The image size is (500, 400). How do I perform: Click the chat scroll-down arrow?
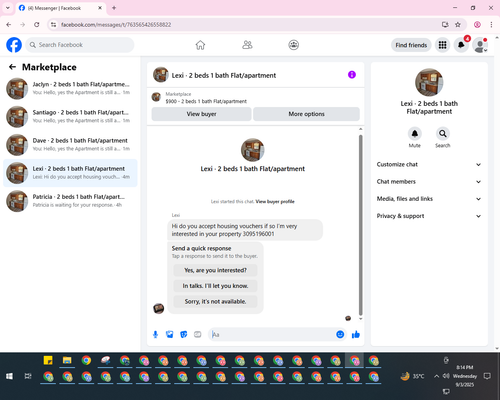[x=360, y=319]
